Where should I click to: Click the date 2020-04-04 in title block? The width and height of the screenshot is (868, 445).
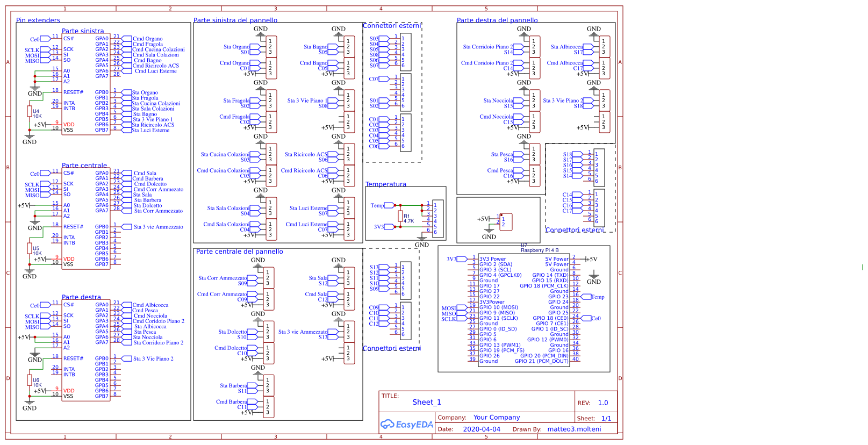pyautogui.click(x=482, y=429)
